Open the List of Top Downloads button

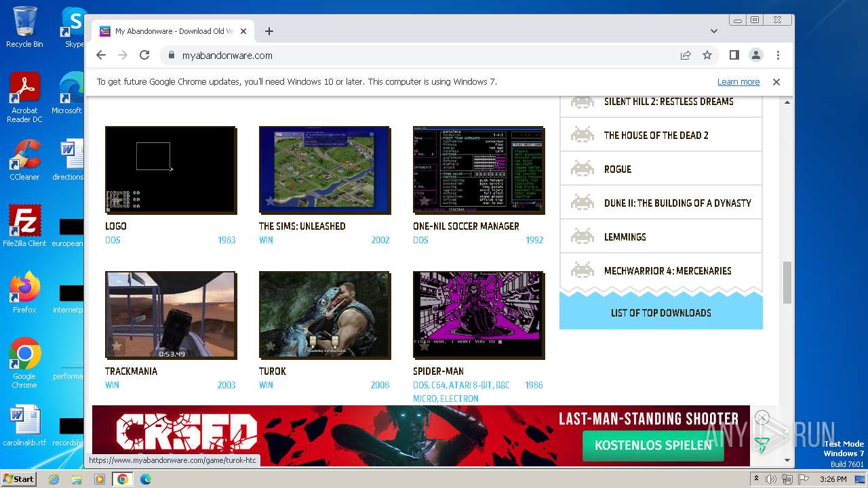pyautogui.click(x=661, y=313)
